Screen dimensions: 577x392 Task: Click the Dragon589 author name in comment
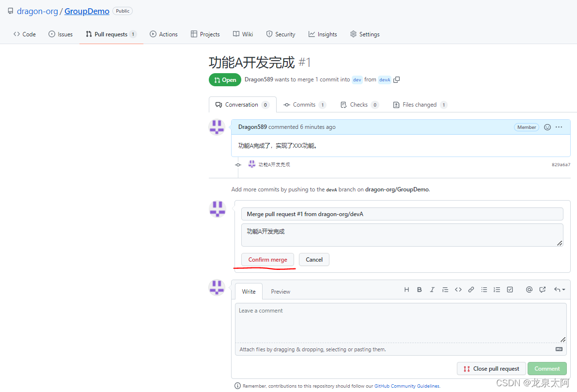point(252,127)
